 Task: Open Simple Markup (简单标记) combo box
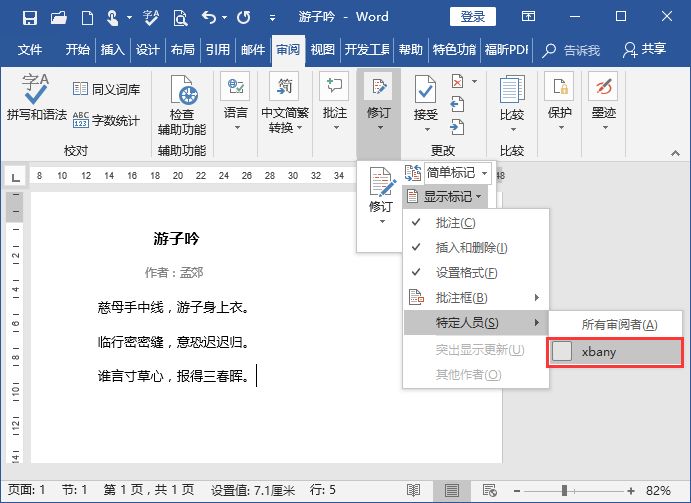click(x=457, y=173)
